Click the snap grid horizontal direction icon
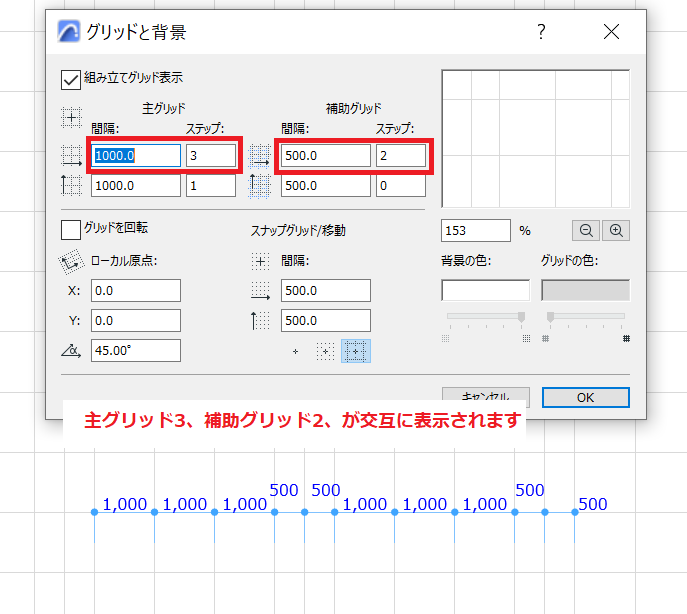 260,291
